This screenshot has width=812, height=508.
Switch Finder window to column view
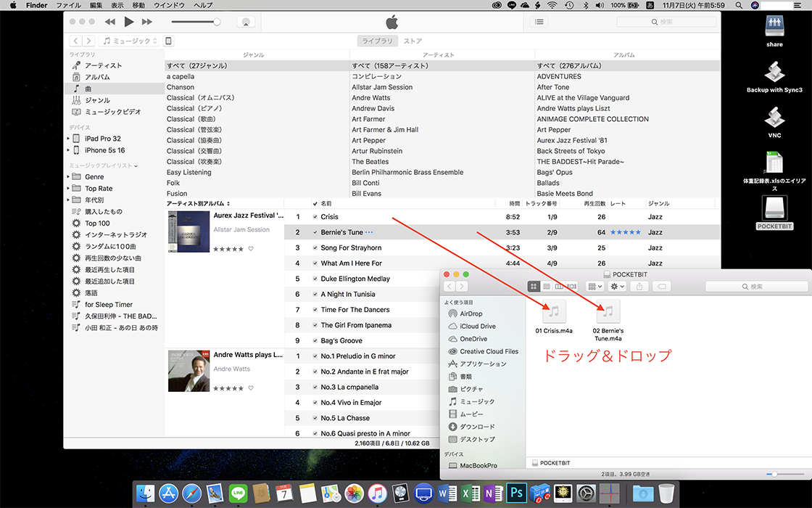559,287
